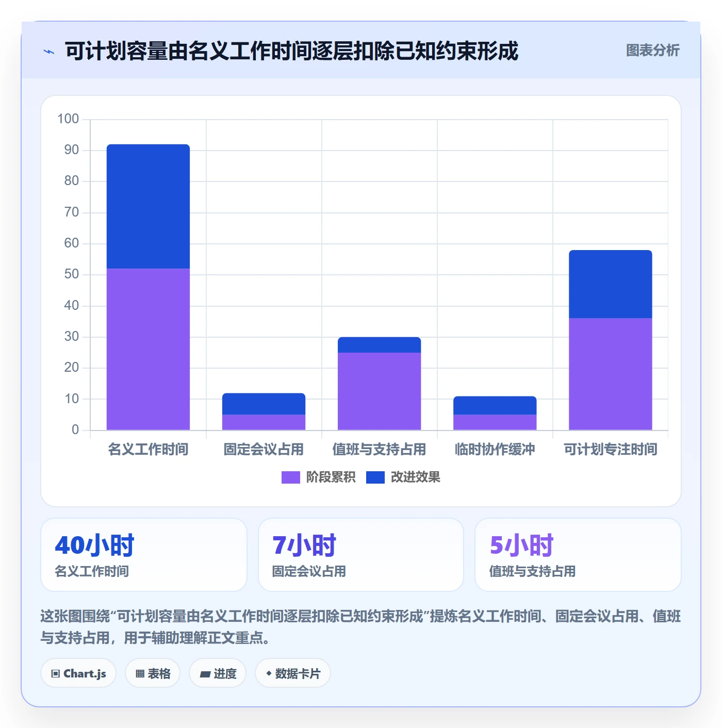722x728 pixels.
Task: Click the 50 y-axis tick label
Action: (72, 274)
